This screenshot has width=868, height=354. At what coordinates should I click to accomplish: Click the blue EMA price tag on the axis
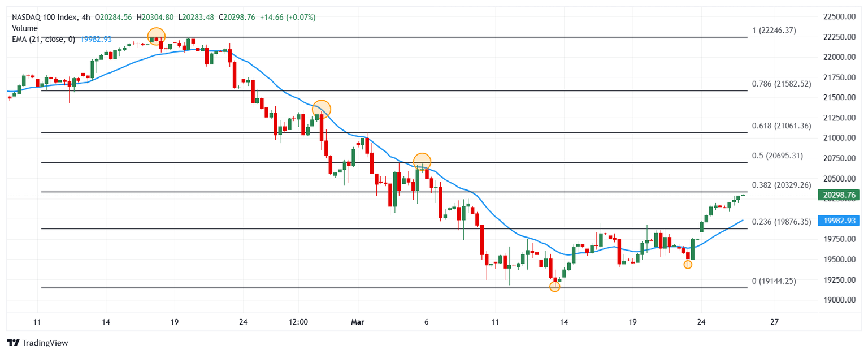point(839,221)
